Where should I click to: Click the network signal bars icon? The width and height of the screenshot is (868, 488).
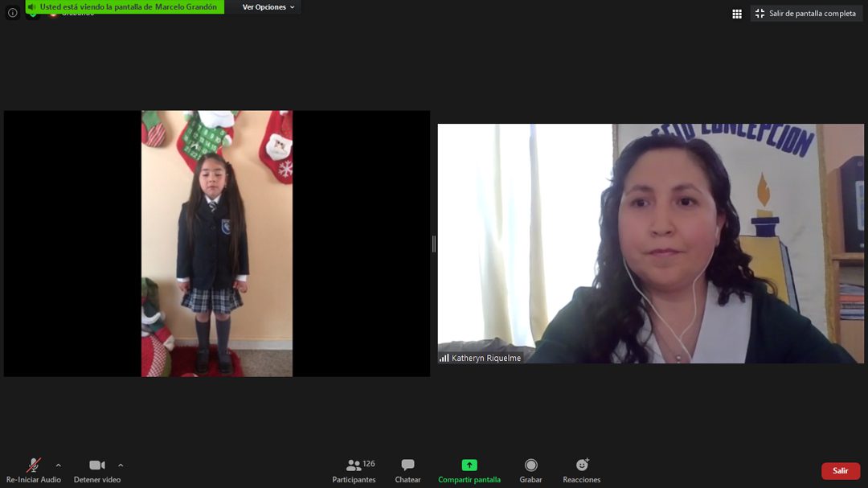click(x=444, y=358)
